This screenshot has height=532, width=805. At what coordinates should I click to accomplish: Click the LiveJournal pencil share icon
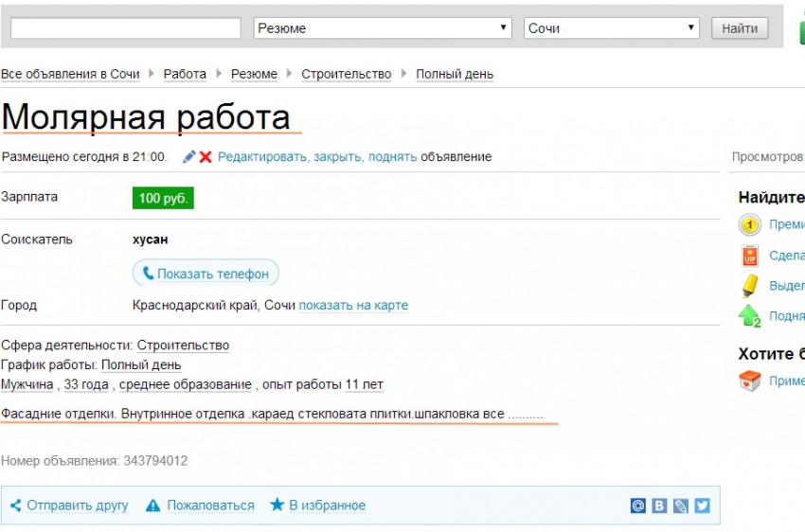coord(680,505)
